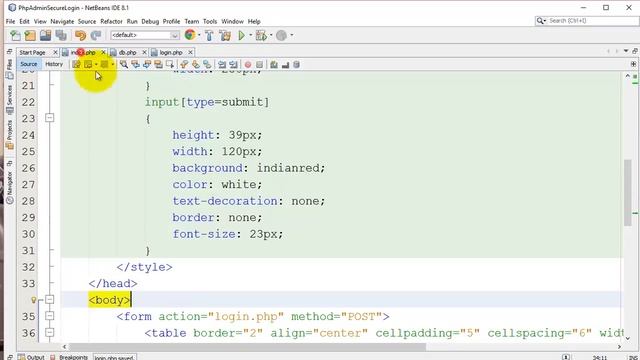Click the Find Next Occurrence icon
Image resolution: width=640 pixels, height=360 pixels.
[147, 64]
